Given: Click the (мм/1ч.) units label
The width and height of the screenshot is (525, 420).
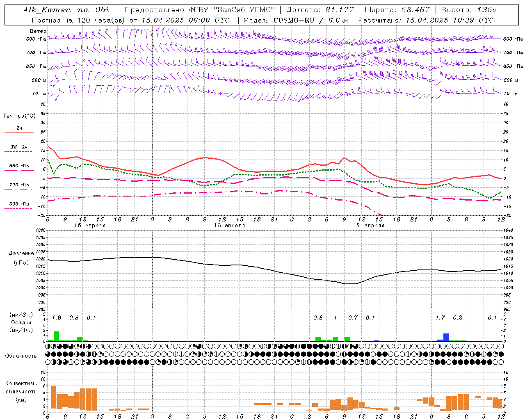Looking at the screenshot, I should (x=21, y=330).
